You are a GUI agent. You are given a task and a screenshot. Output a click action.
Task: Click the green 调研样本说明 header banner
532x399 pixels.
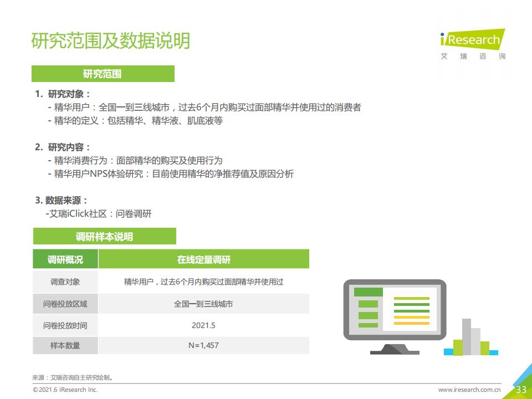pyautogui.click(x=105, y=237)
